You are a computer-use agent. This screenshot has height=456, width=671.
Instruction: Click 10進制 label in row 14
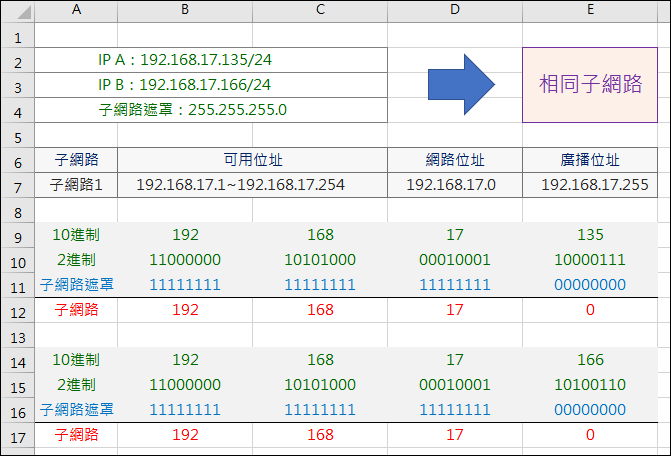[76, 360]
